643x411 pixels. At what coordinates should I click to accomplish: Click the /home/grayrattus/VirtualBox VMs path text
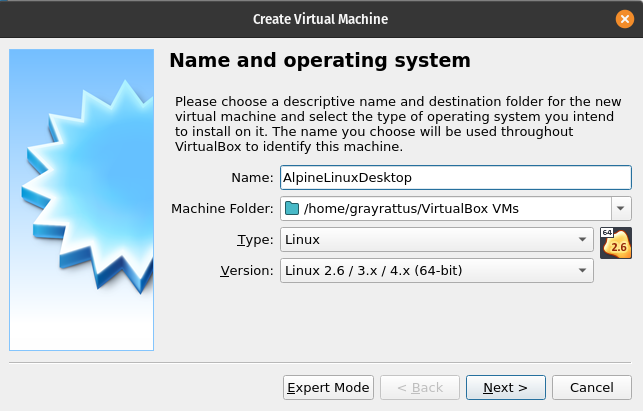[411, 209]
